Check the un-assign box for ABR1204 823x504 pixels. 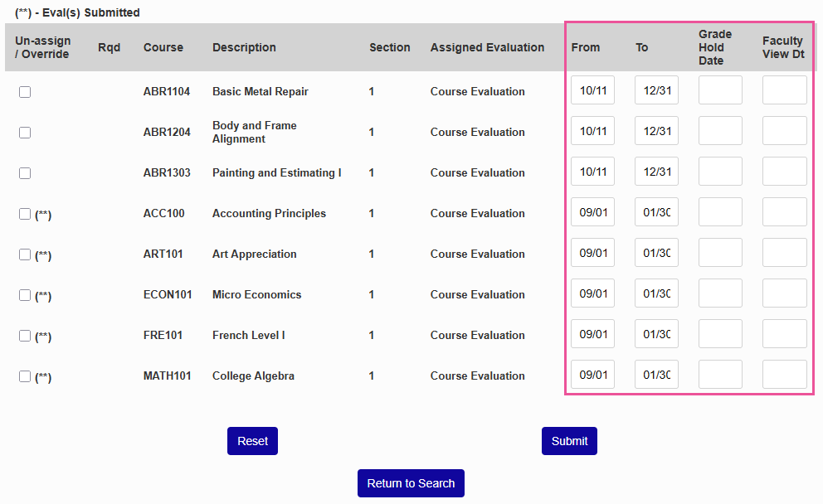[x=25, y=133]
